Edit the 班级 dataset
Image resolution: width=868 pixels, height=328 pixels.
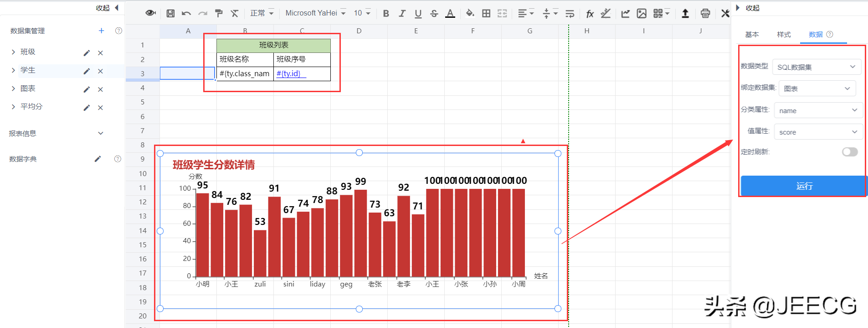pos(87,53)
